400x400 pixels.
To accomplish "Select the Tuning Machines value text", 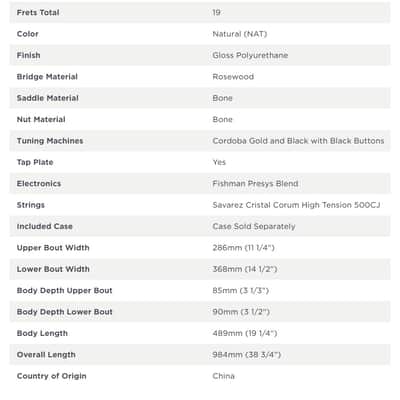I will (298, 141).
